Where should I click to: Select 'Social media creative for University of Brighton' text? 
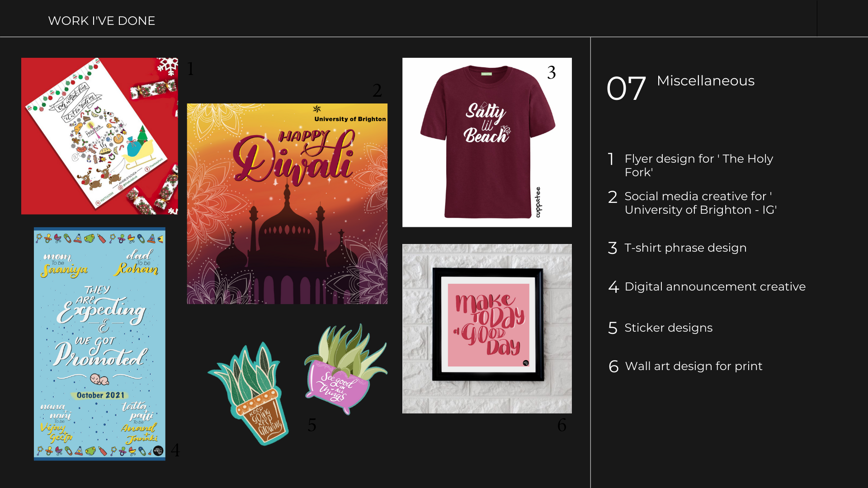[x=701, y=203]
